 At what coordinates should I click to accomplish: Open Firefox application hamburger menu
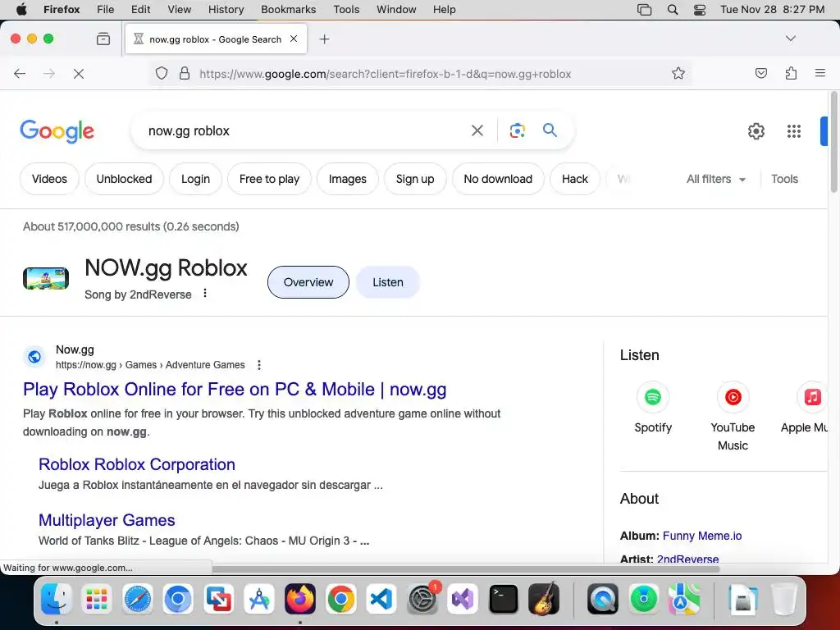pyautogui.click(x=820, y=73)
